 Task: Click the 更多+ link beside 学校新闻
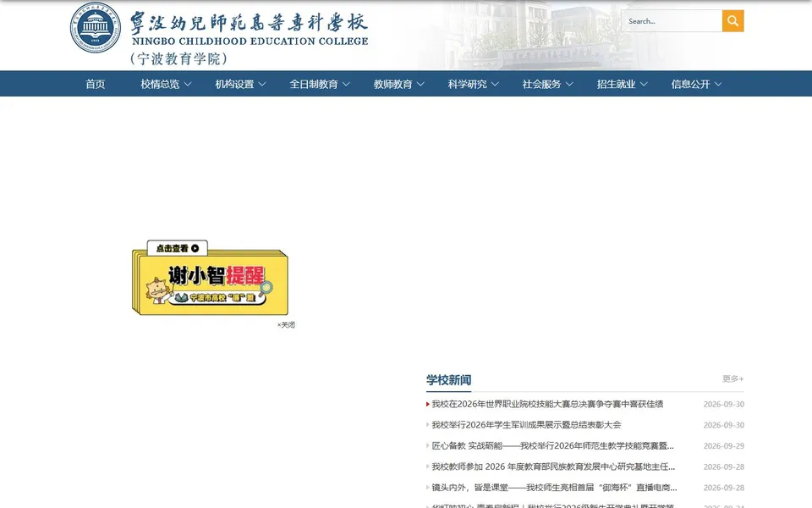tap(733, 379)
